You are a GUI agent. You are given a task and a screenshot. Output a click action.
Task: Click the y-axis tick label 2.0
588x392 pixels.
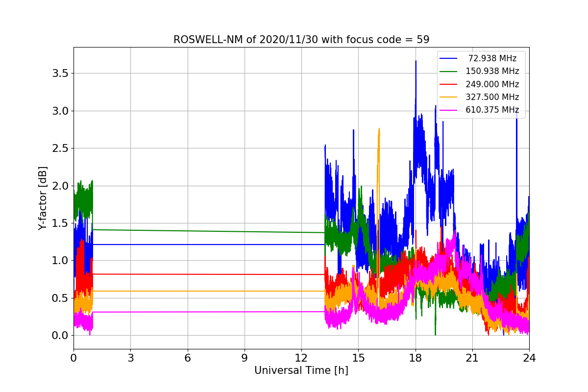click(x=60, y=186)
